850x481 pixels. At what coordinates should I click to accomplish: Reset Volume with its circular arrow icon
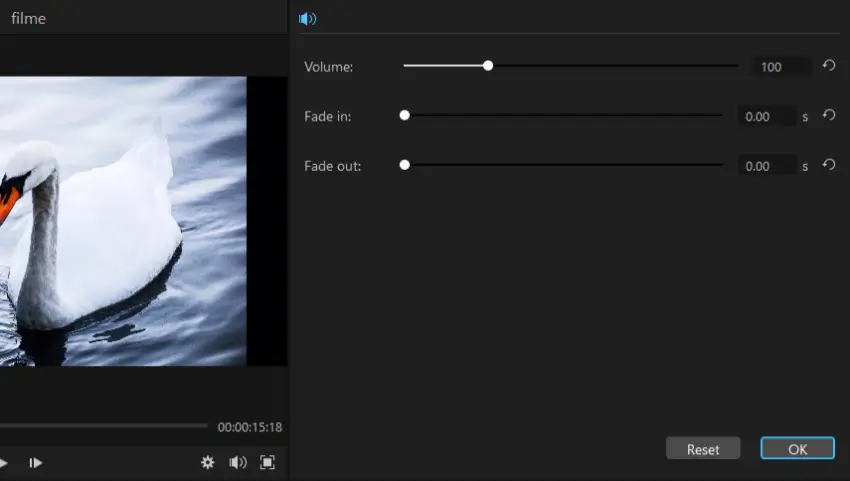point(828,66)
